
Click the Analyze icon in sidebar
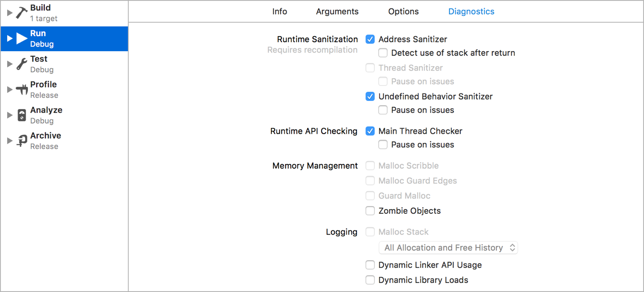[x=21, y=115]
